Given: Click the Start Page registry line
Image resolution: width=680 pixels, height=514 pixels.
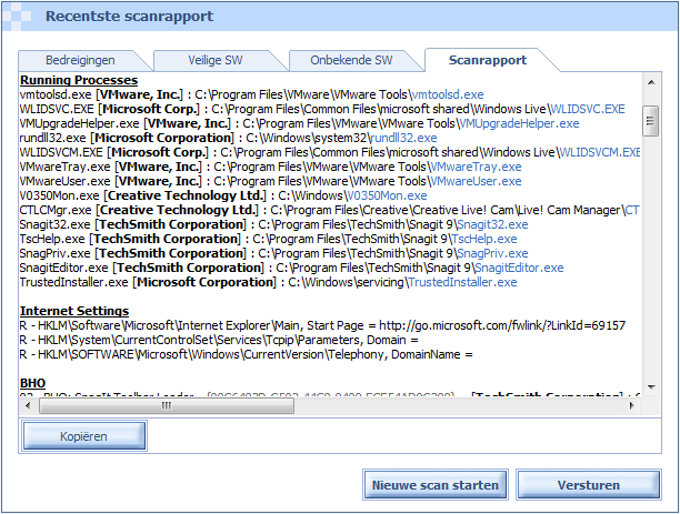Looking at the screenshot, I should 322,325.
